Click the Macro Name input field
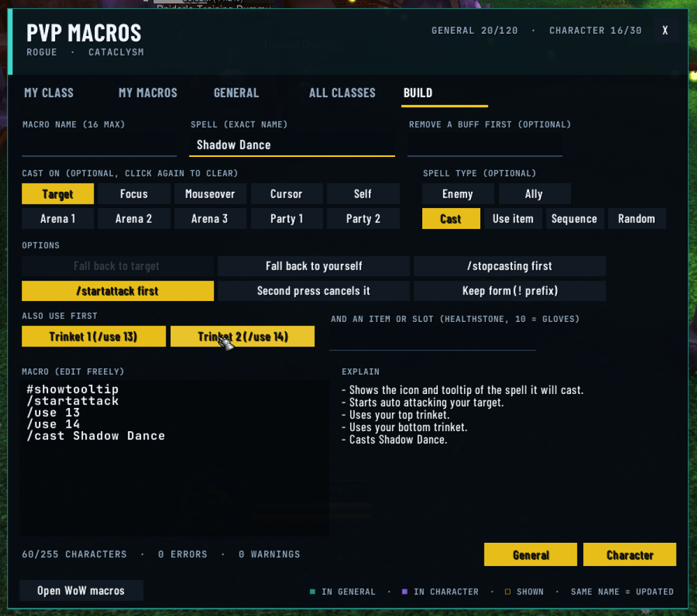 click(99, 145)
